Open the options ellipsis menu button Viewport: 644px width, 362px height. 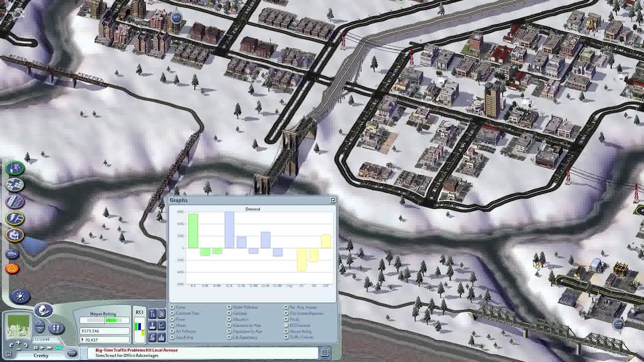[72, 352]
